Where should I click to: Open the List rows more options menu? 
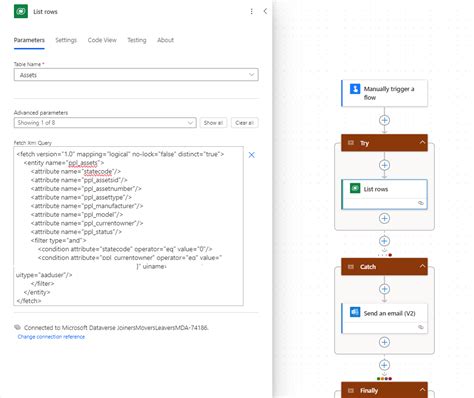(x=251, y=12)
